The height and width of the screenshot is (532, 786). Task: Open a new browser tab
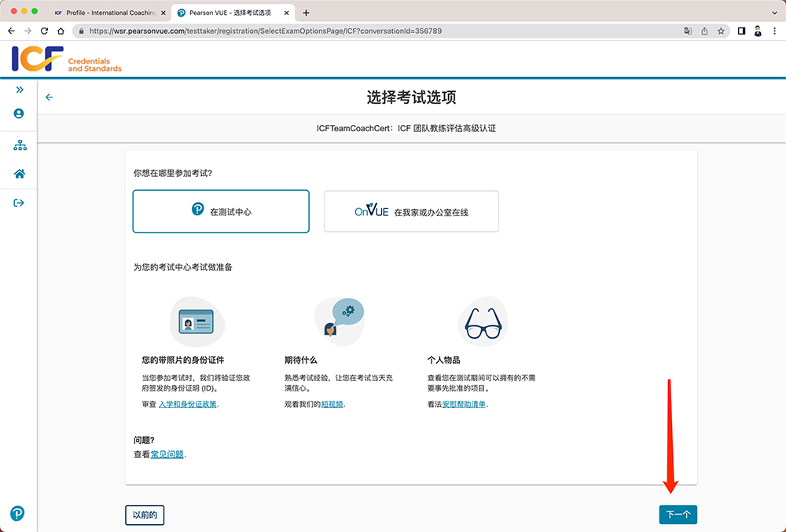click(x=306, y=13)
